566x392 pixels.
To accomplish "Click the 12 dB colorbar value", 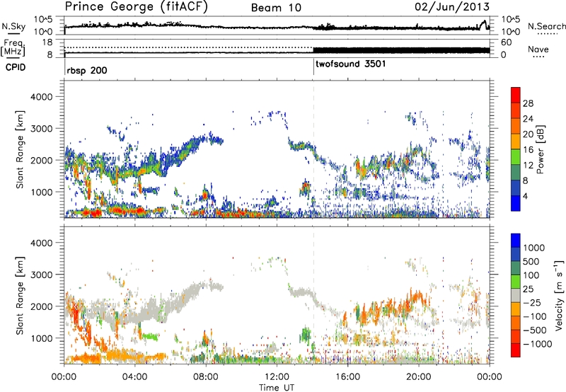I will click(528, 166).
